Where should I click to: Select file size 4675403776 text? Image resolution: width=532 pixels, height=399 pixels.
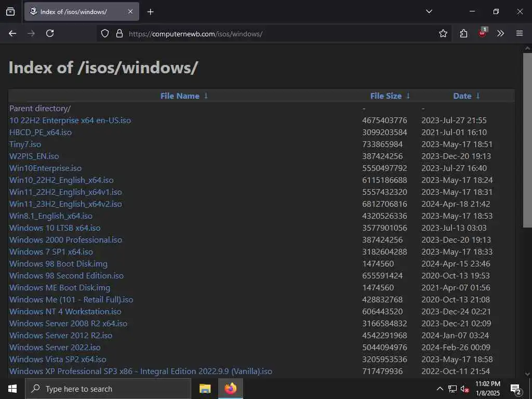click(x=384, y=121)
